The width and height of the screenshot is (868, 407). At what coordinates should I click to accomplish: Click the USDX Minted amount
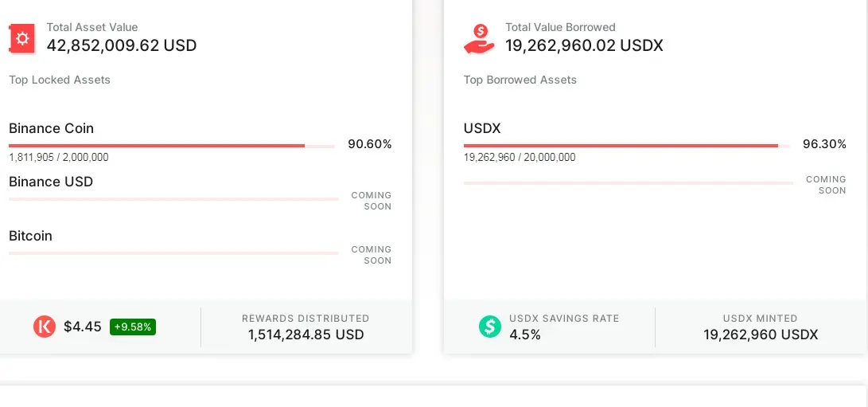point(761,335)
